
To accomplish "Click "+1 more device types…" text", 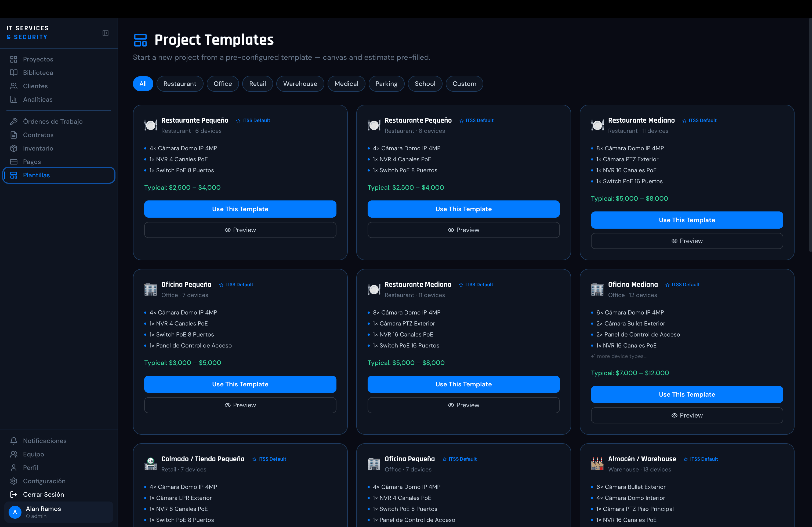I will pos(619,356).
